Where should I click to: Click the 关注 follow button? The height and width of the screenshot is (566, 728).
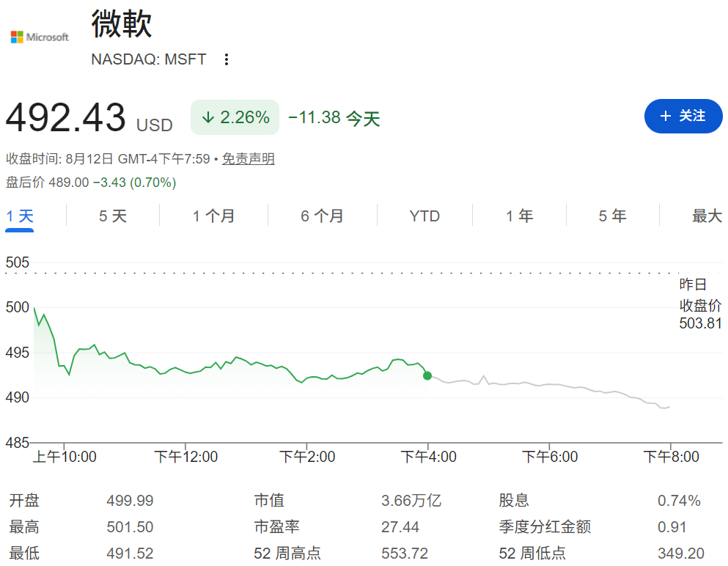[683, 116]
